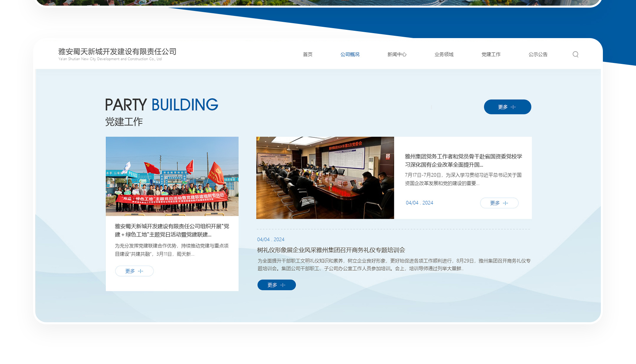This screenshot has height=364, width=636.
Task: Click the search magnifier icon in header
Action: pyautogui.click(x=575, y=54)
